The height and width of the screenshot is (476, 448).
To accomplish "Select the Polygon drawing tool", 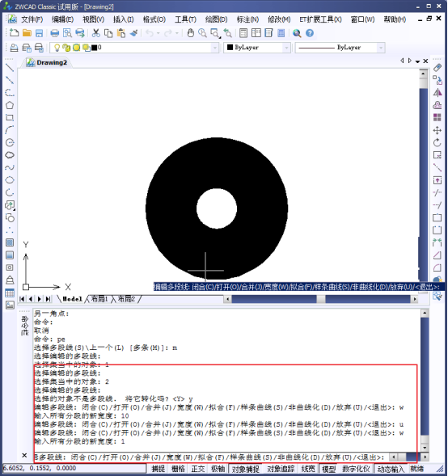I will coord(10,105).
